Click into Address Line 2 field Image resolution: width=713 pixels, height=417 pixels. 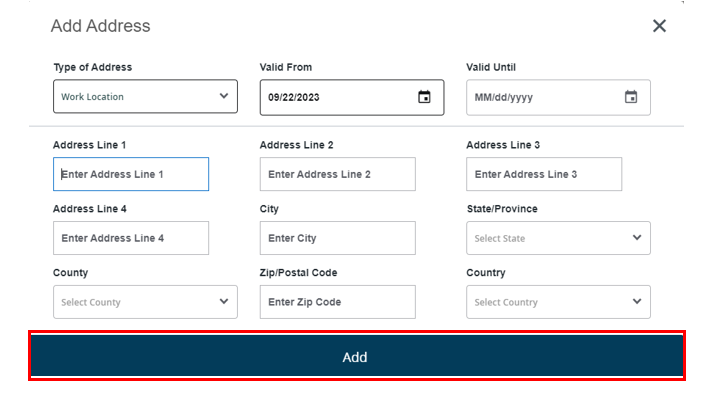click(x=337, y=174)
